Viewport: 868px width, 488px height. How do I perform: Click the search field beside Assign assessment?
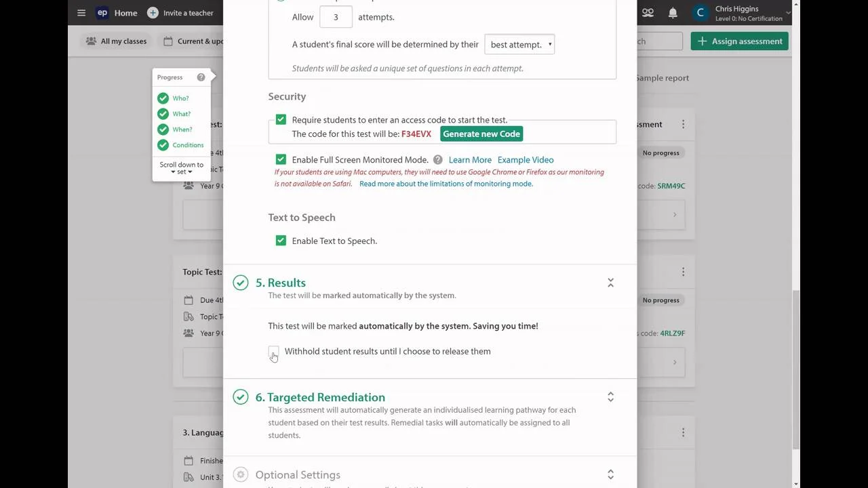pyautogui.click(x=660, y=41)
